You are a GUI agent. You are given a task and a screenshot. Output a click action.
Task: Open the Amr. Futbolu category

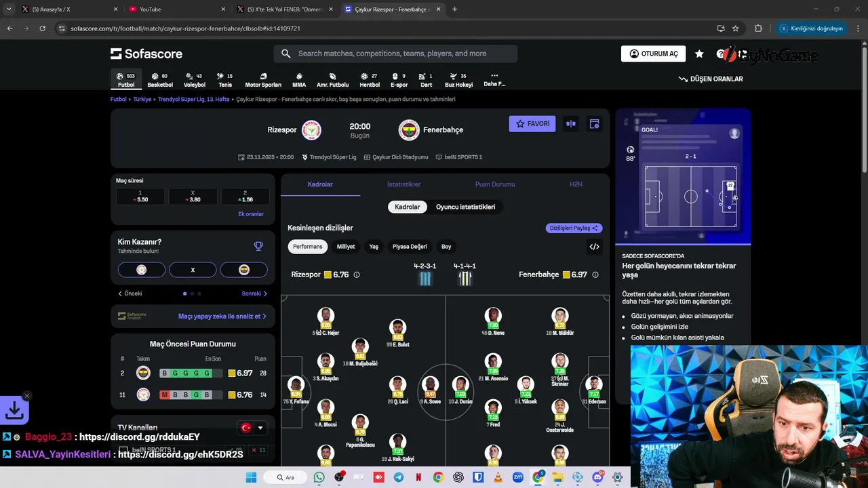[332, 80]
